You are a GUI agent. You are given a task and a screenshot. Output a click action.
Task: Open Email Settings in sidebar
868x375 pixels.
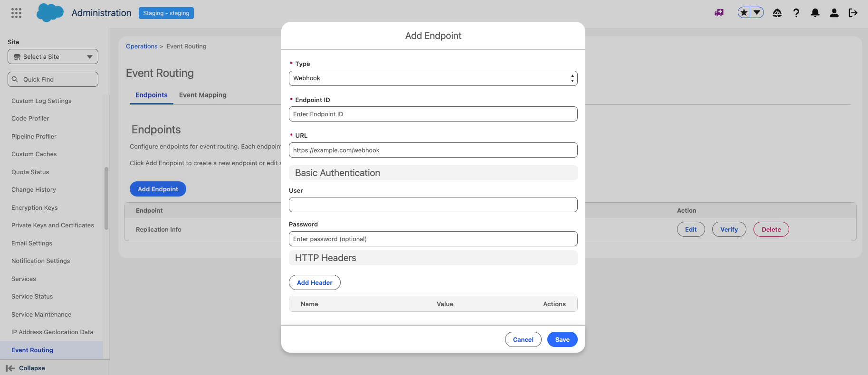(32, 243)
